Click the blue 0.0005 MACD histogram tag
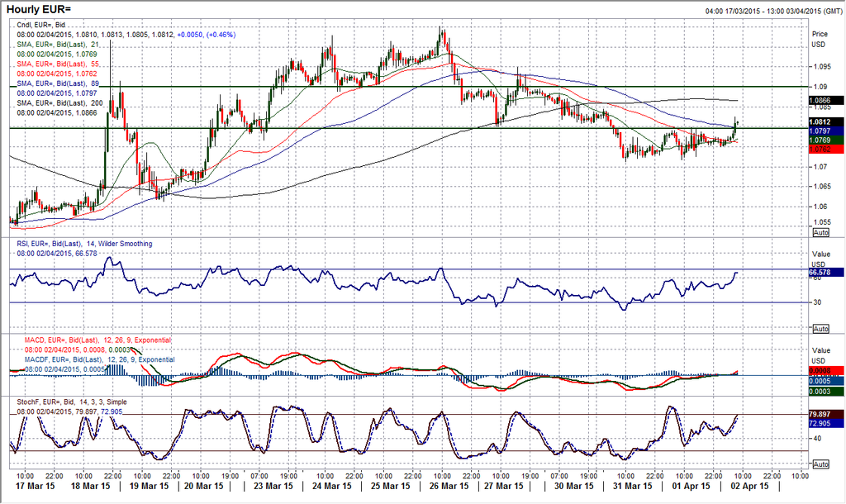 [826, 382]
